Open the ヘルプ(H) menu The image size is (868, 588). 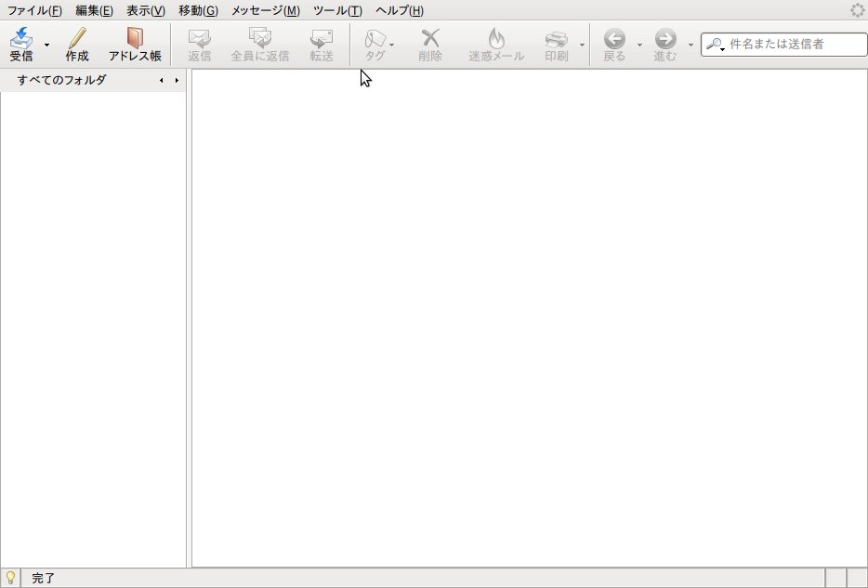pos(399,10)
